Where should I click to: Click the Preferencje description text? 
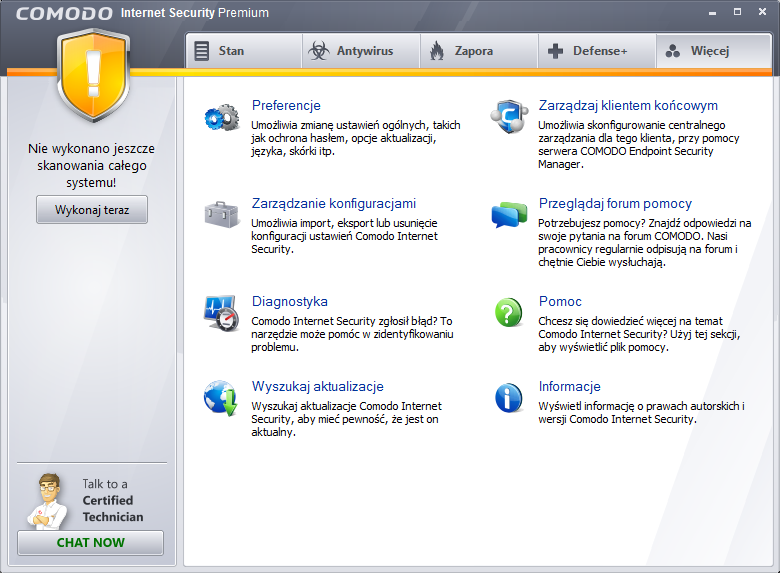tap(356, 138)
